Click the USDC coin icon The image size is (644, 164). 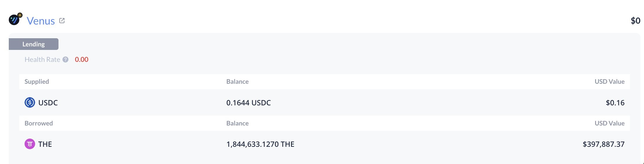point(30,103)
